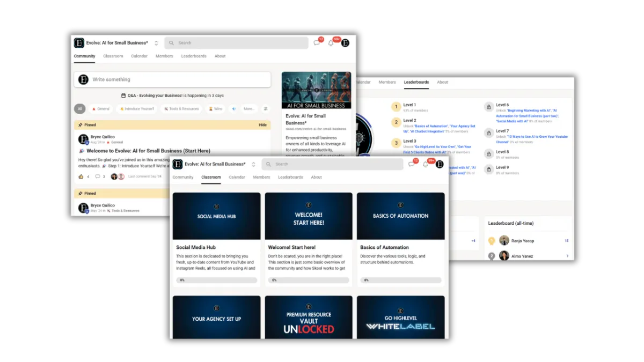
Task: Click Basics of Automation progress bar
Action: coord(401,280)
